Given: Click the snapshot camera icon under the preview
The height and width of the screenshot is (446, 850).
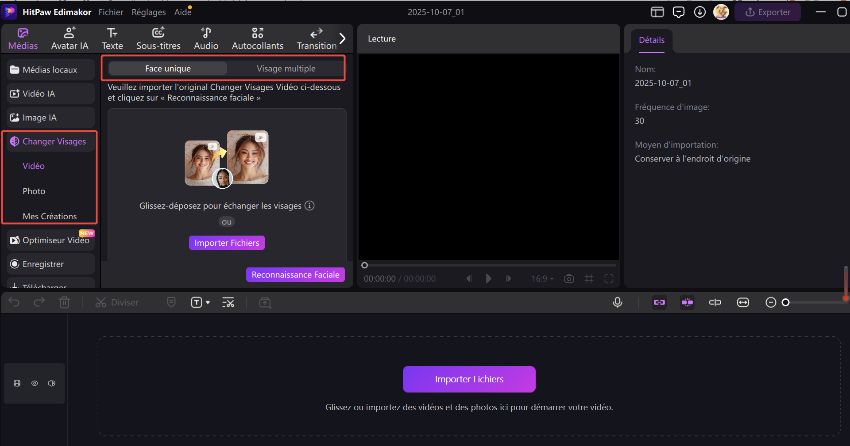Looking at the screenshot, I should point(569,278).
